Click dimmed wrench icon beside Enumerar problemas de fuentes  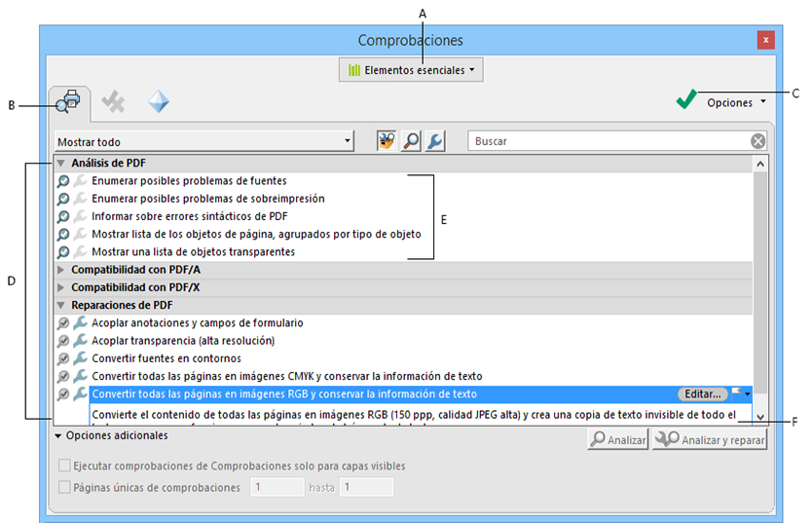click(x=80, y=181)
